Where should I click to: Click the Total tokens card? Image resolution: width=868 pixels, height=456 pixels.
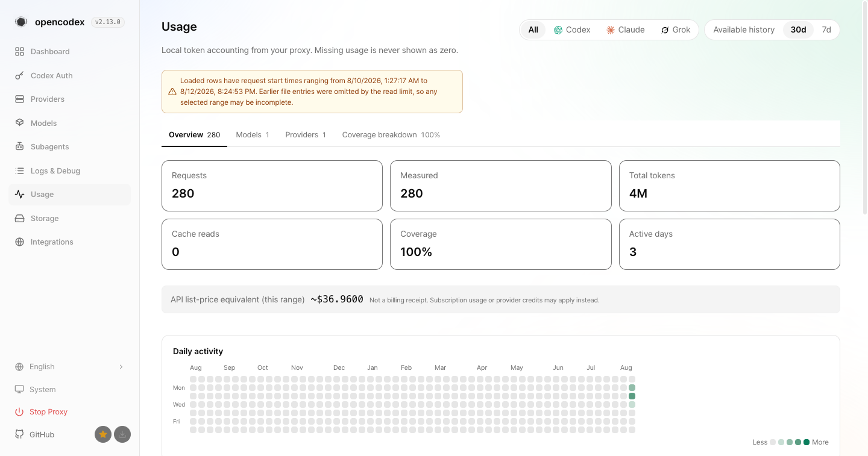coord(729,186)
